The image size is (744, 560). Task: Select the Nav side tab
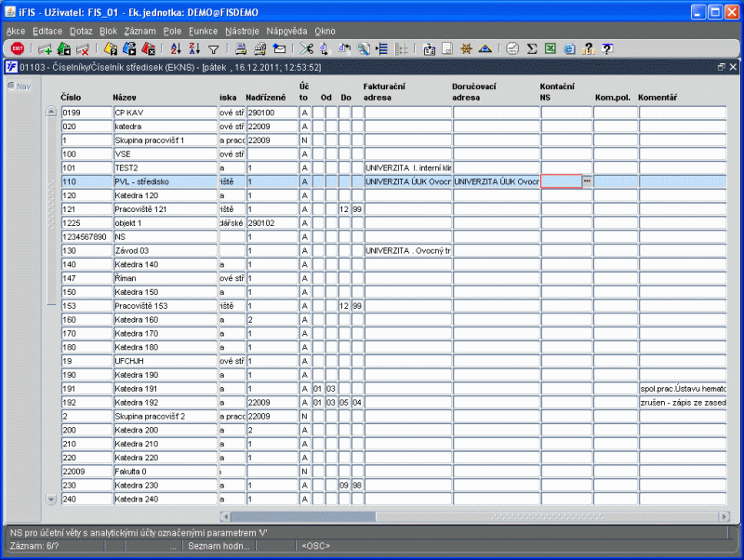point(20,87)
